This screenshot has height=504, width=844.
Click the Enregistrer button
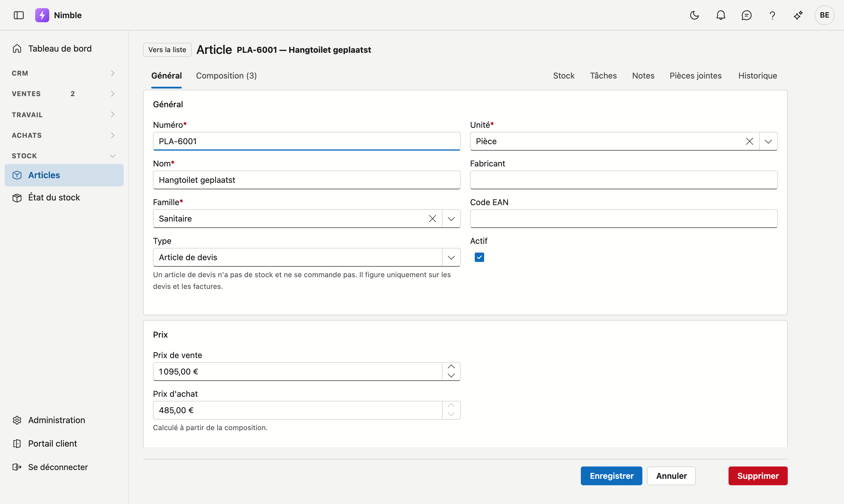tap(611, 476)
